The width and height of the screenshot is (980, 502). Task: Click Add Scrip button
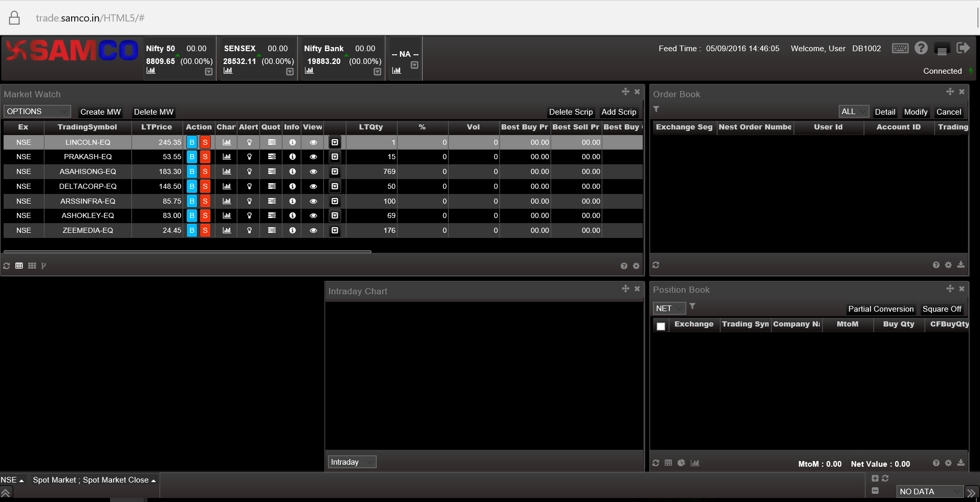pos(619,112)
